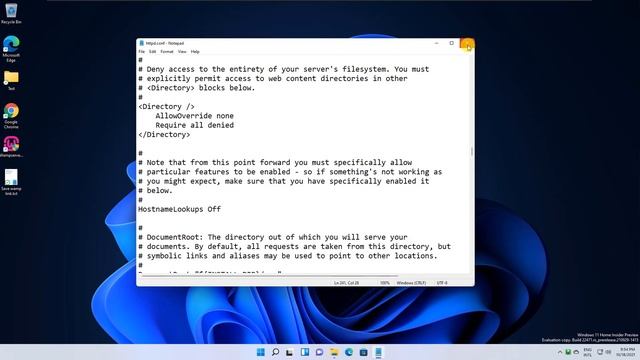Image resolution: width=640 pixels, height=360 pixels.
Task: Maximize the Notepad window
Action: pos(451,43)
